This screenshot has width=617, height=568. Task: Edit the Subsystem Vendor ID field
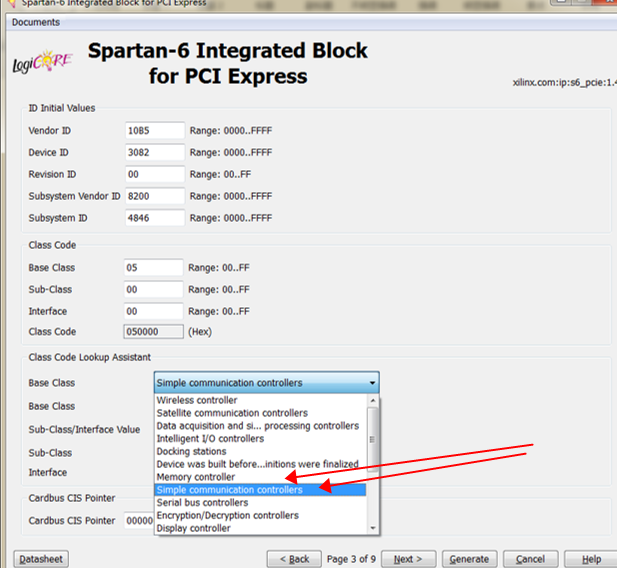[155, 196]
